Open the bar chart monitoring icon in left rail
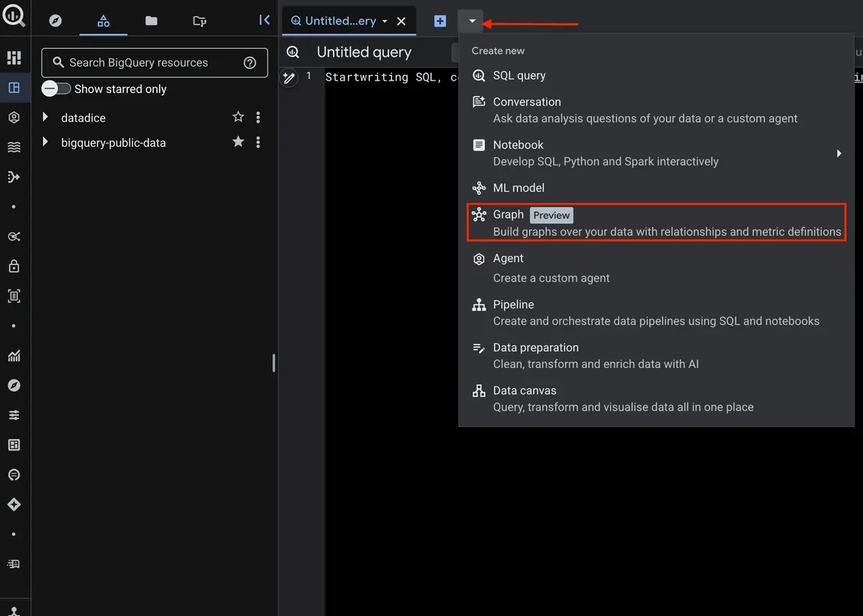Viewport: 863px width, 616px height. point(14,356)
